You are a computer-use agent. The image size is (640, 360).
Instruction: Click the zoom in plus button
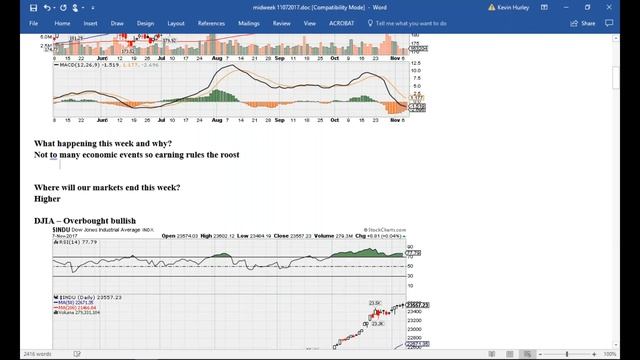click(x=594, y=354)
